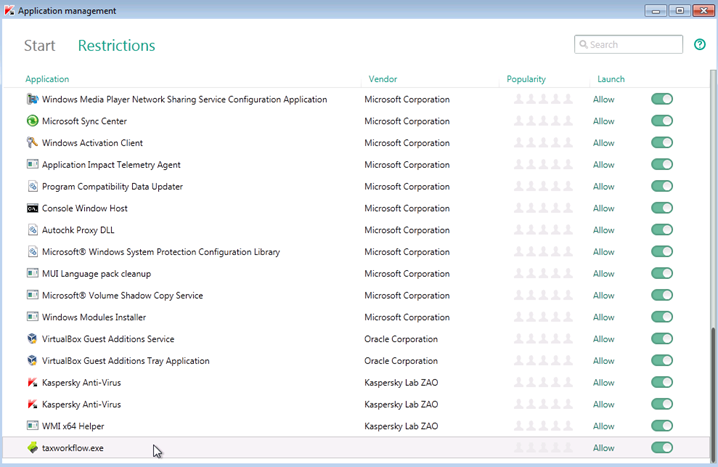
Task: Click the Microsoft Sync Center green icon
Action: click(x=32, y=121)
